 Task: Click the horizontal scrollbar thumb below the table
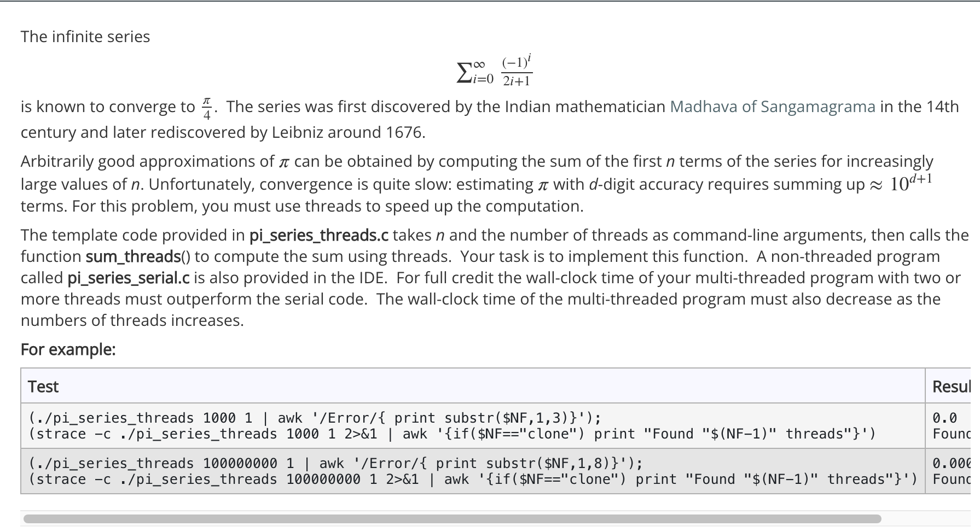click(452, 519)
